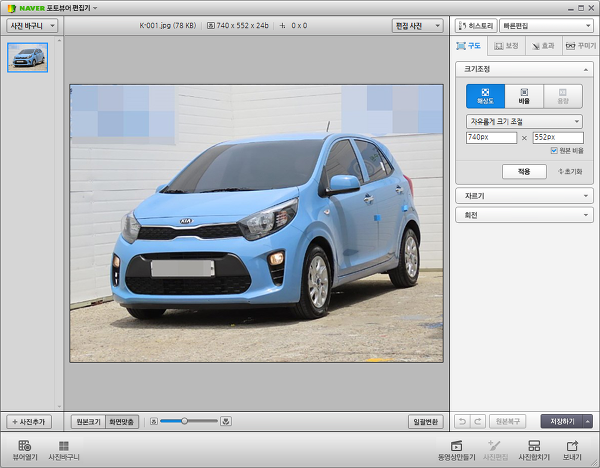Click the 원본복구 button

pyautogui.click(x=508, y=421)
